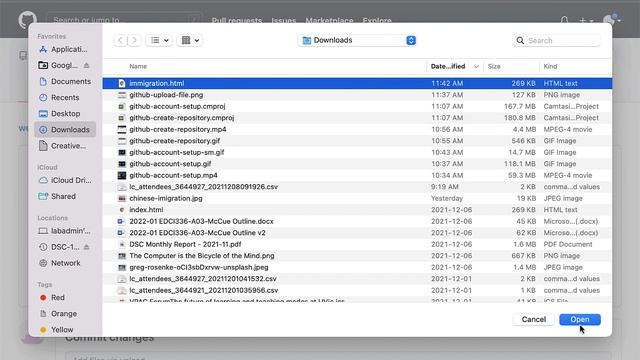Viewport: 640px width, 360px height.
Task: Select the file immigration.html
Action: point(357,83)
